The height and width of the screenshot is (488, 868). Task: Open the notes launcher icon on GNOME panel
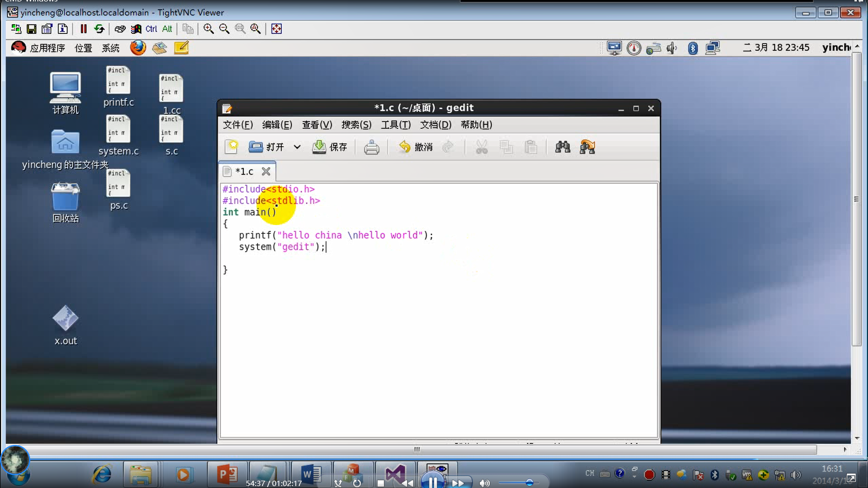click(181, 47)
